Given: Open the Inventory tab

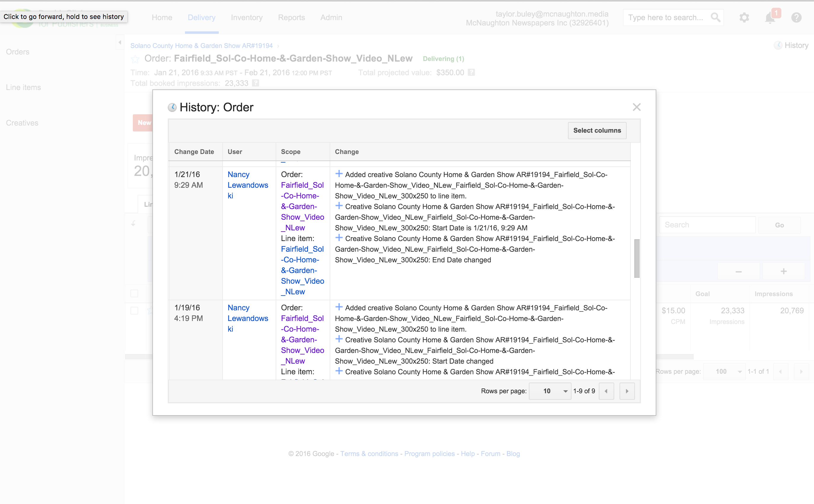Looking at the screenshot, I should tap(247, 17).
